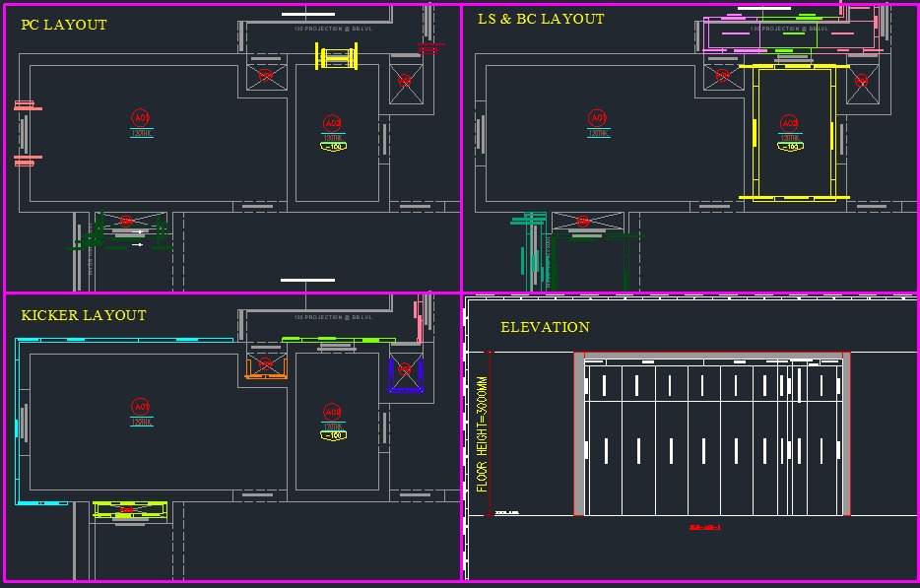920x588 pixels.
Task: Select the A02 room tag in LS & BC Layout
Action: [790, 124]
